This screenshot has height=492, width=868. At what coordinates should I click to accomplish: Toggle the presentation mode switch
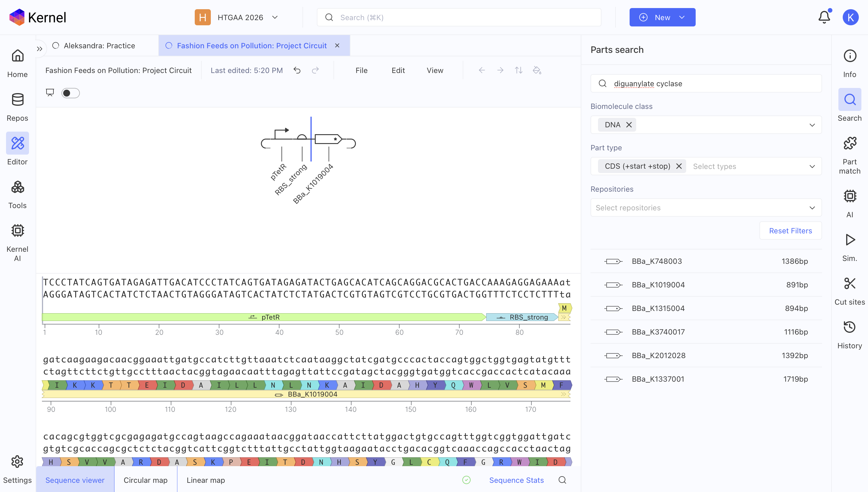[x=70, y=93]
